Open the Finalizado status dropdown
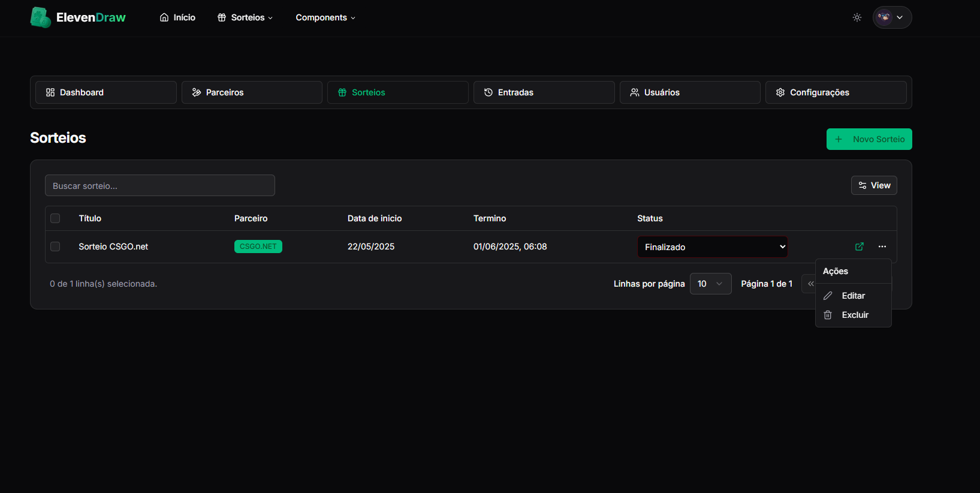Image resolution: width=980 pixels, height=493 pixels. point(712,247)
